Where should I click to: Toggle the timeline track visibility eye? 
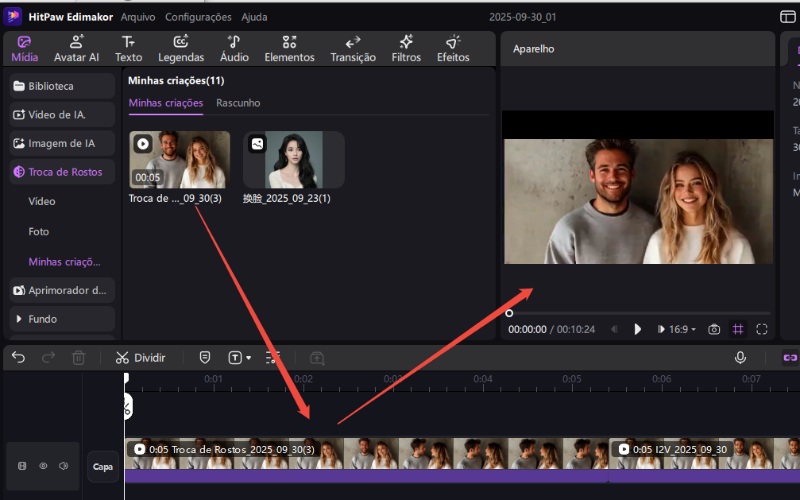43,466
